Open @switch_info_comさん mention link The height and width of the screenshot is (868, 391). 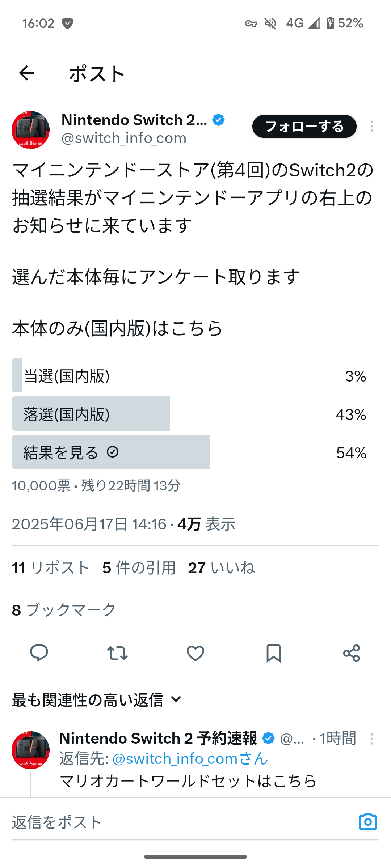190,759
